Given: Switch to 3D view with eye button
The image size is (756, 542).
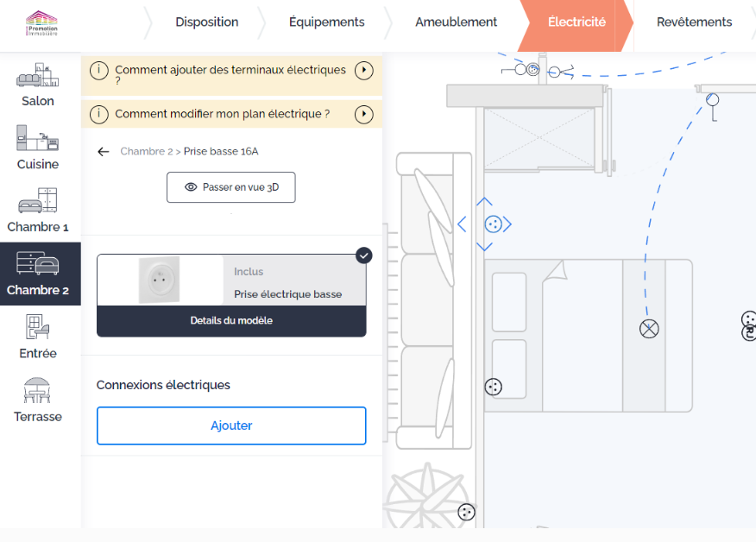Looking at the screenshot, I should tap(230, 187).
